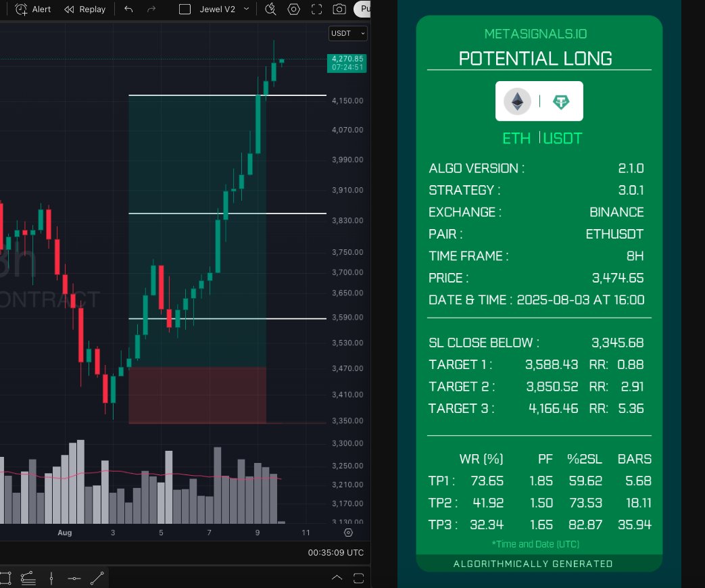Image resolution: width=705 pixels, height=588 pixels.
Task: Click the red stop-loss zone on chart
Action: click(x=197, y=395)
